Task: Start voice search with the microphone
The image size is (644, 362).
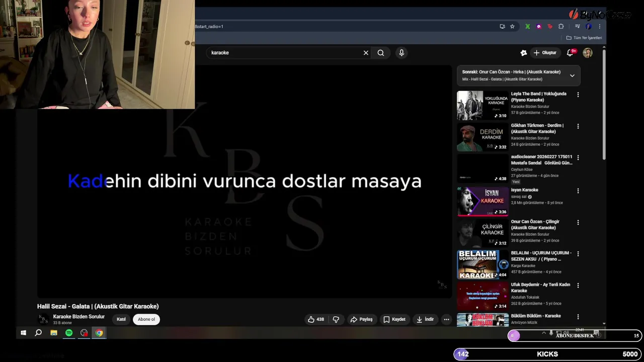Action: coord(401,53)
